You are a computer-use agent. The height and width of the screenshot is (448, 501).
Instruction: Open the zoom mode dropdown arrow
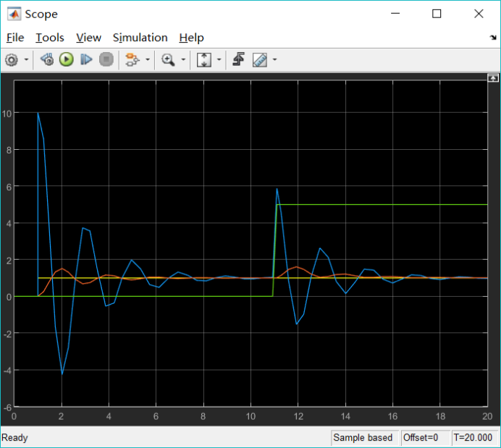click(x=183, y=60)
